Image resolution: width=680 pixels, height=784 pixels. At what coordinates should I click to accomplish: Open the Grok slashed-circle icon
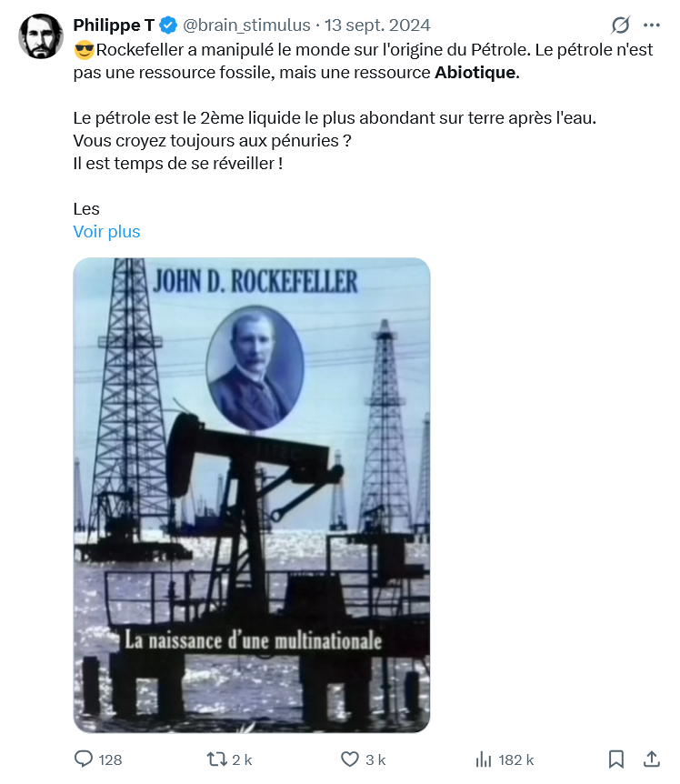click(x=620, y=25)
